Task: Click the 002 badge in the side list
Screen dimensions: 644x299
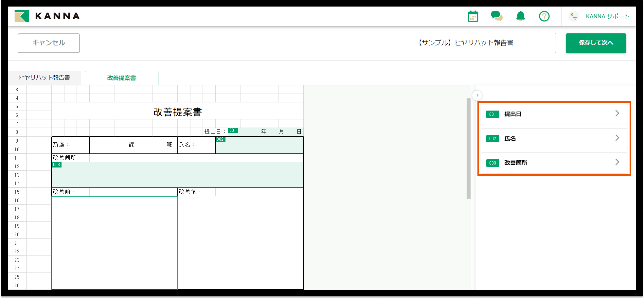Action: click(x=492, y=139)
